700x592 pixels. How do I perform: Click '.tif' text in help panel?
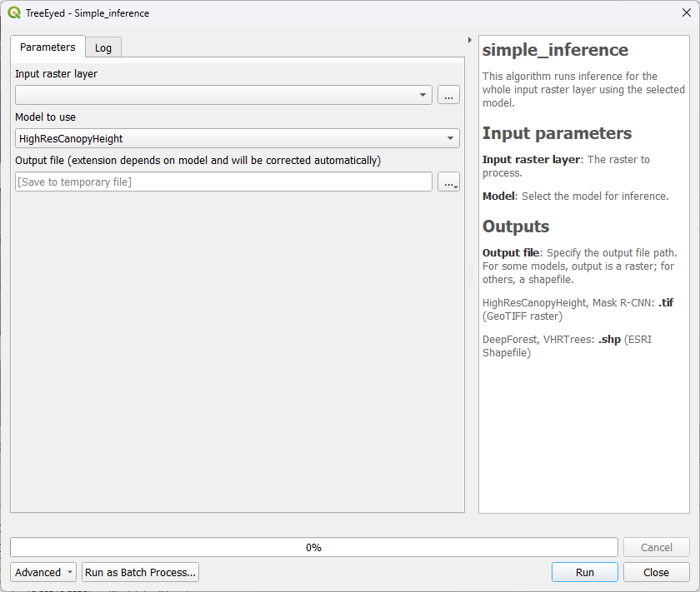point(666,302)
